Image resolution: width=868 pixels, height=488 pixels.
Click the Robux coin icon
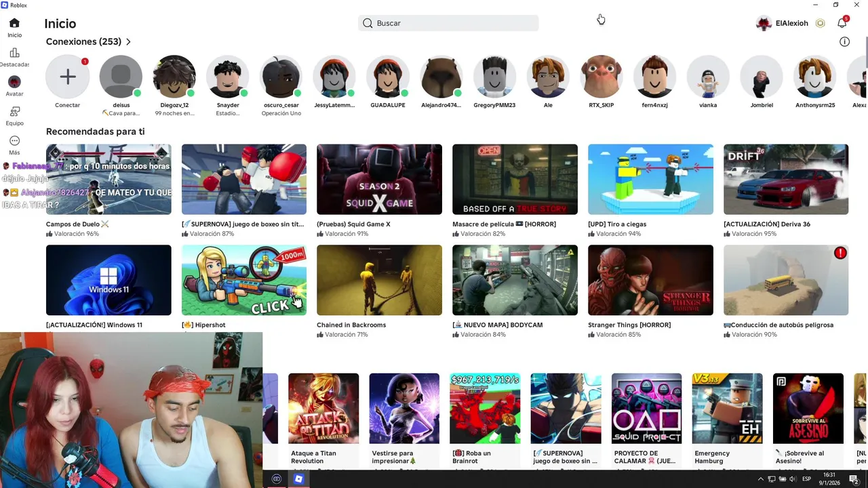pyautogui.click(x=820, y=23)
